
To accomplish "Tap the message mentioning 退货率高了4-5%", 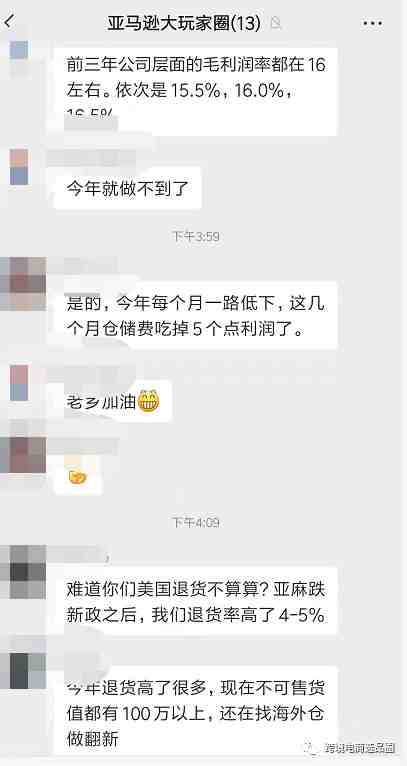I will click(196, 602).
